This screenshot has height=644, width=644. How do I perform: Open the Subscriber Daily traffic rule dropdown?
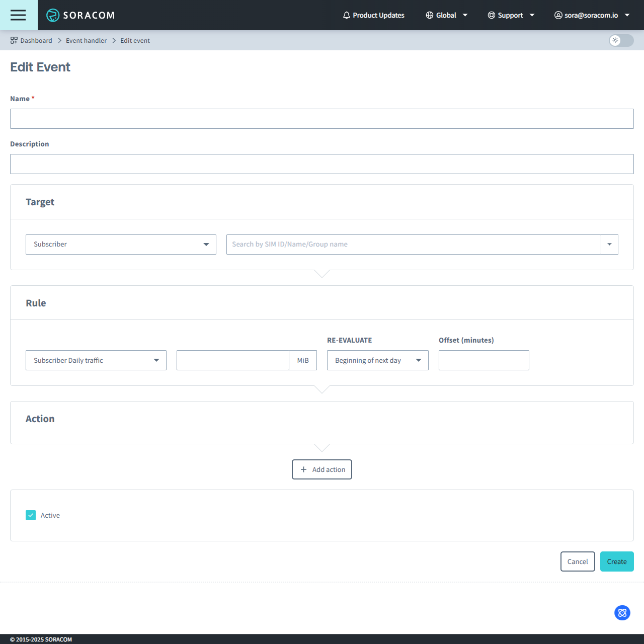96,360
